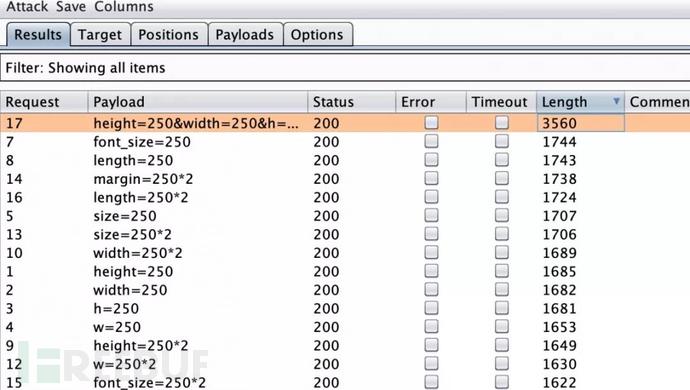Viewport: 690px width, 390px height.
Task: Switch to the Options tab
Action: tap(317, 34)
